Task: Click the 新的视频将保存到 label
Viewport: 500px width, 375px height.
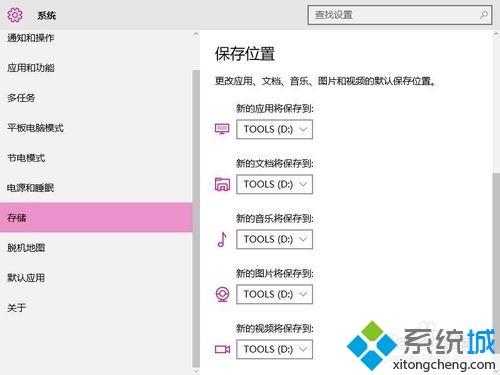Action: (275, 328)
